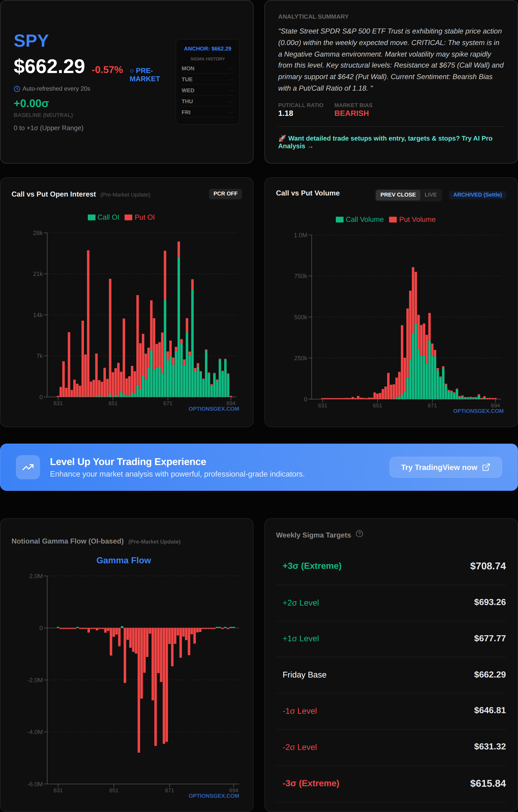Switch volume chart to LIVE
518x812 pixels.
(430, 195)
